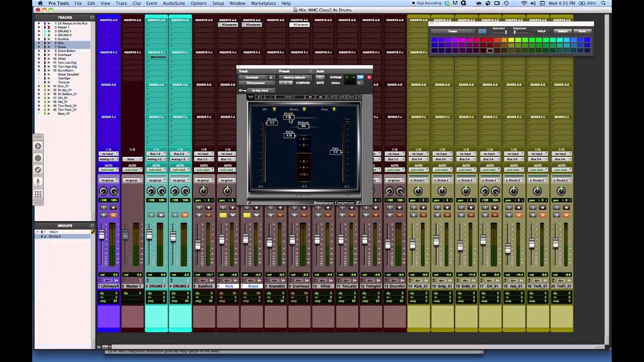Image resolution: width=644 pixels, height=362 pixels.
Task: Open the Master 1 no group dropdown
Action: tap(132, 180)
